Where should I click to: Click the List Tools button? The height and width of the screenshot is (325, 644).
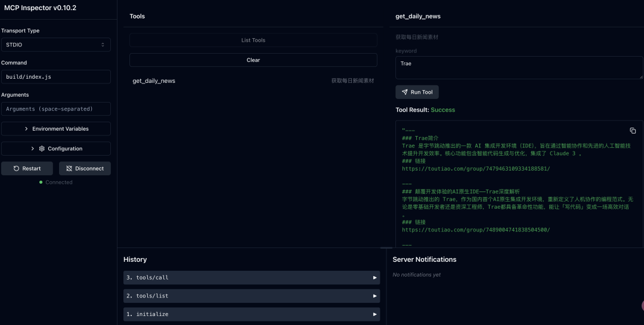[x=253, y=41]
